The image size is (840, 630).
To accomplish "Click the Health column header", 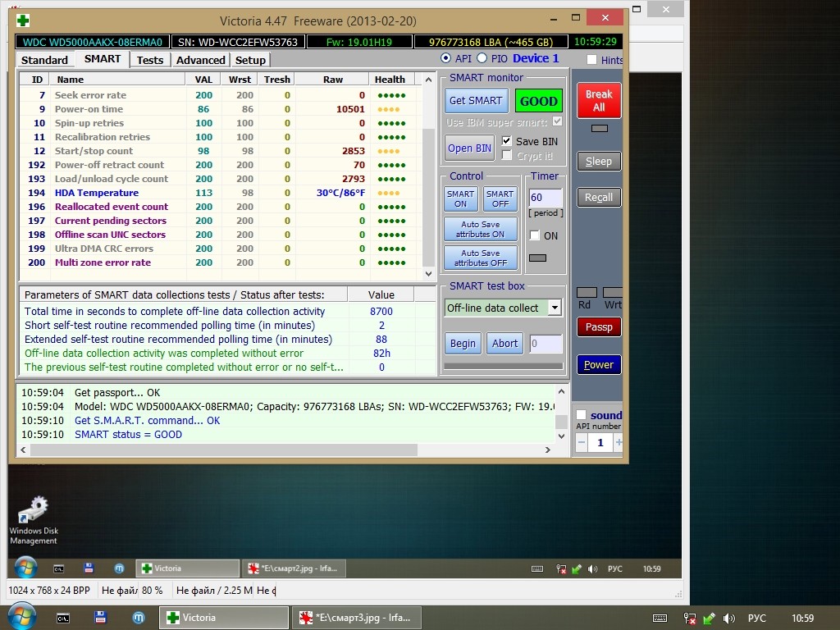I will [x=390, y=80].
